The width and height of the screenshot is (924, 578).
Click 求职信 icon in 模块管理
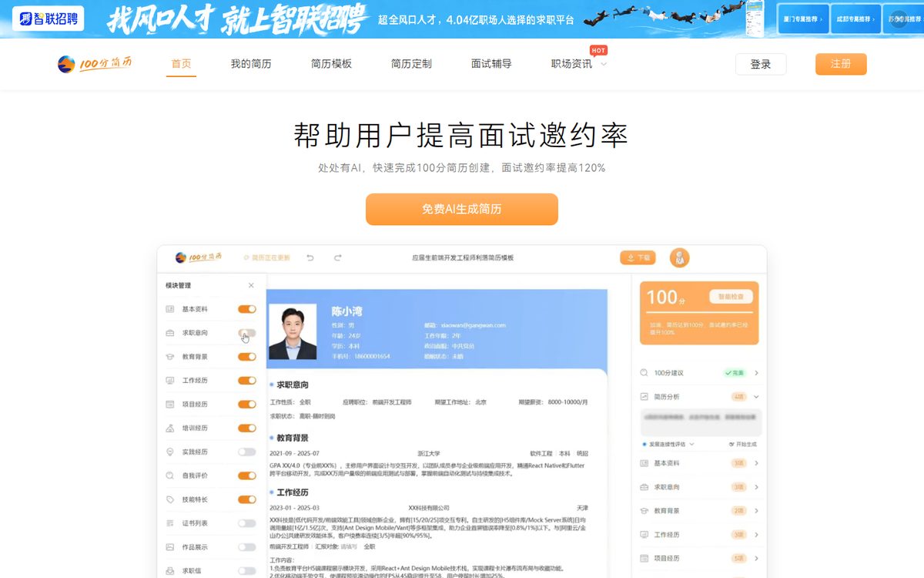(170, 570)
